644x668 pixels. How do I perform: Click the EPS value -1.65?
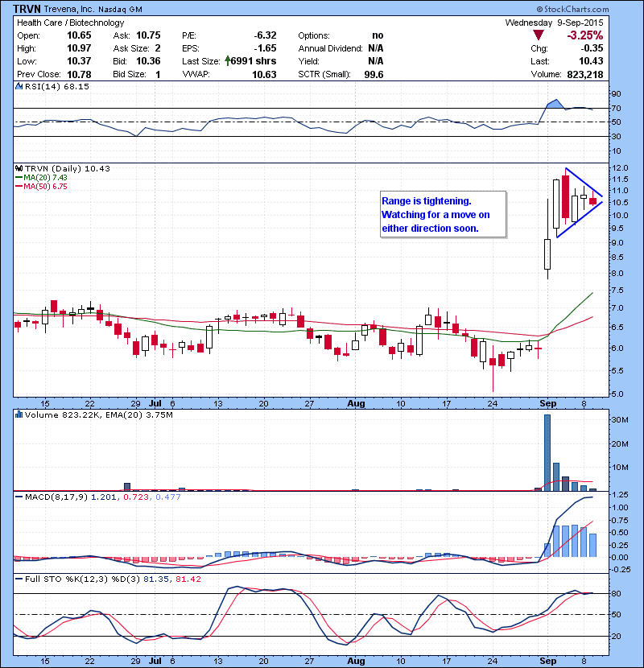(265, 48)
